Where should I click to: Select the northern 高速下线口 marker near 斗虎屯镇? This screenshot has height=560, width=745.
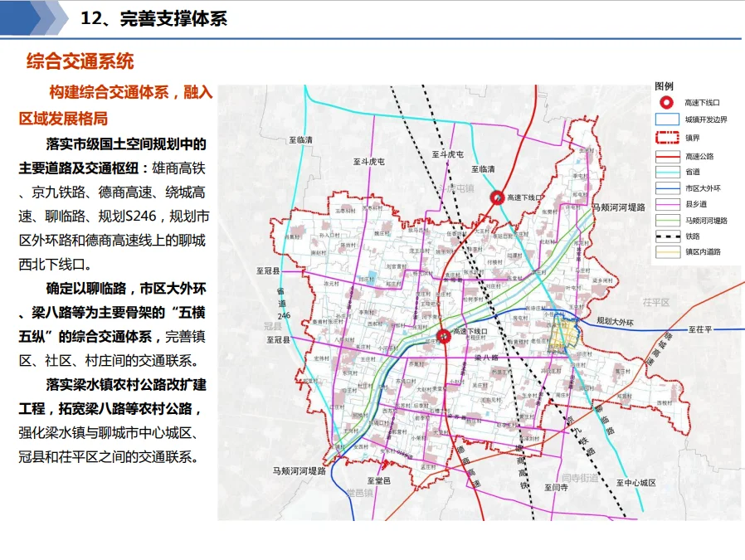tap(497, 197)
